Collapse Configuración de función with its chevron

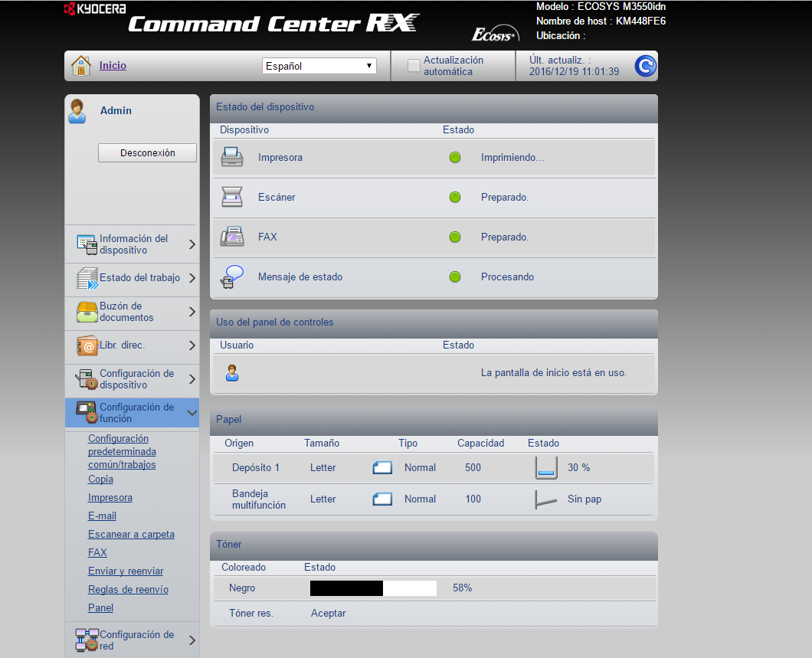(192, 413)
